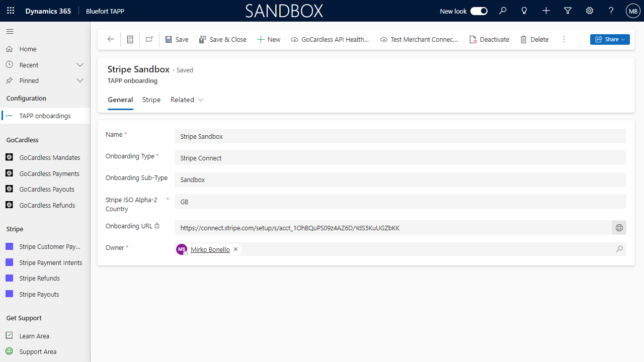Open the advanced find funnel icon
The height and width of the screenshot is (362, 644).
point(568,11)
